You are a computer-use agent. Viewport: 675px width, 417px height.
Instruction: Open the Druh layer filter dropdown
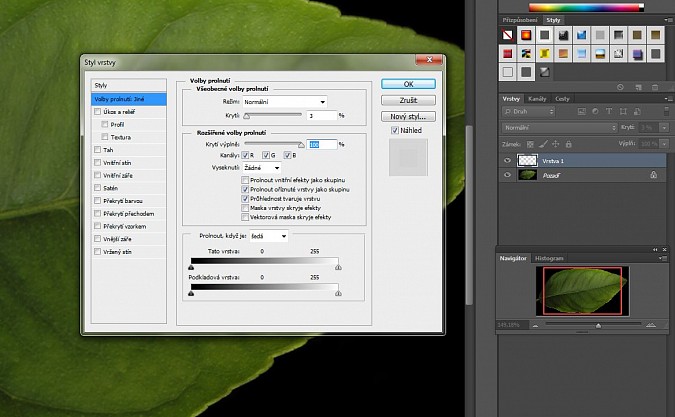529,111
